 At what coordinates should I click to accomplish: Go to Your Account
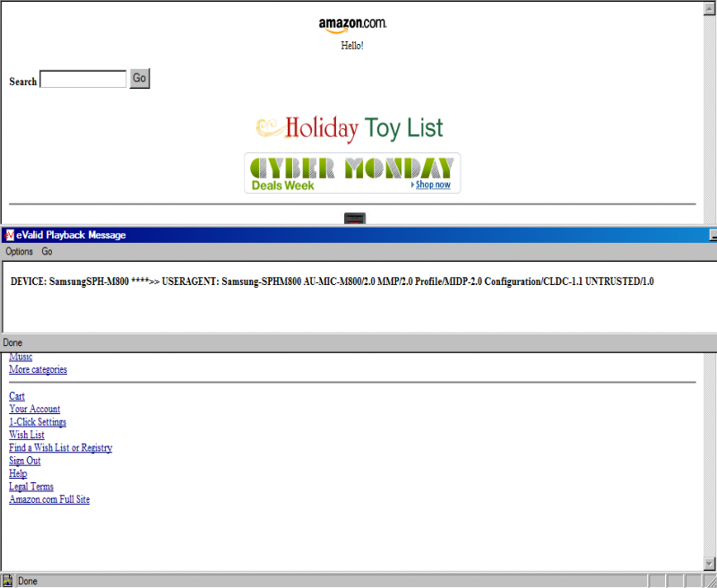pos(35,409)
